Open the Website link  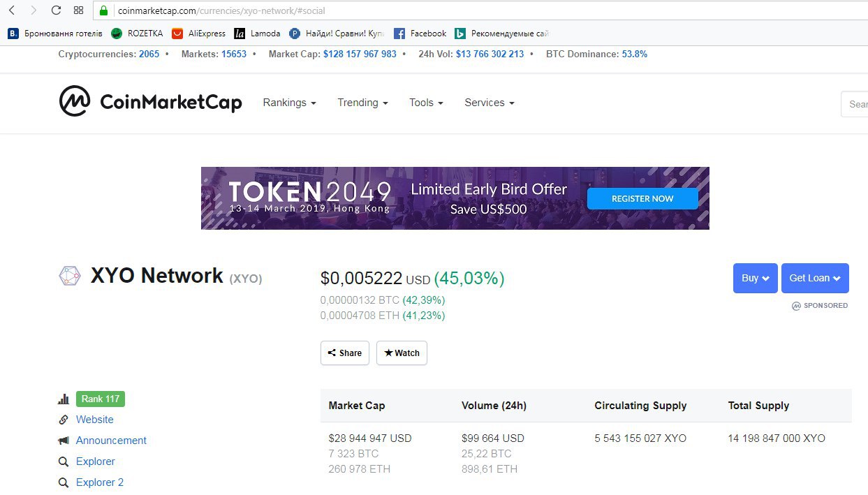click(x=95, y=420)
